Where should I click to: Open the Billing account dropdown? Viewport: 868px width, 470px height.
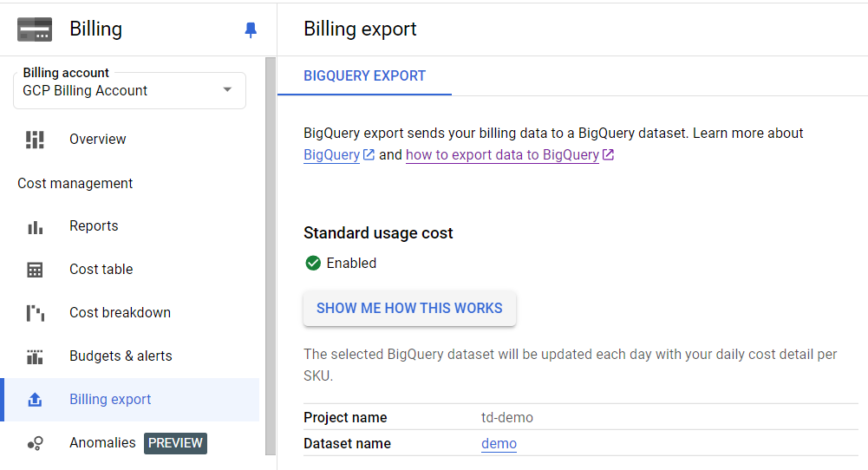129,90
